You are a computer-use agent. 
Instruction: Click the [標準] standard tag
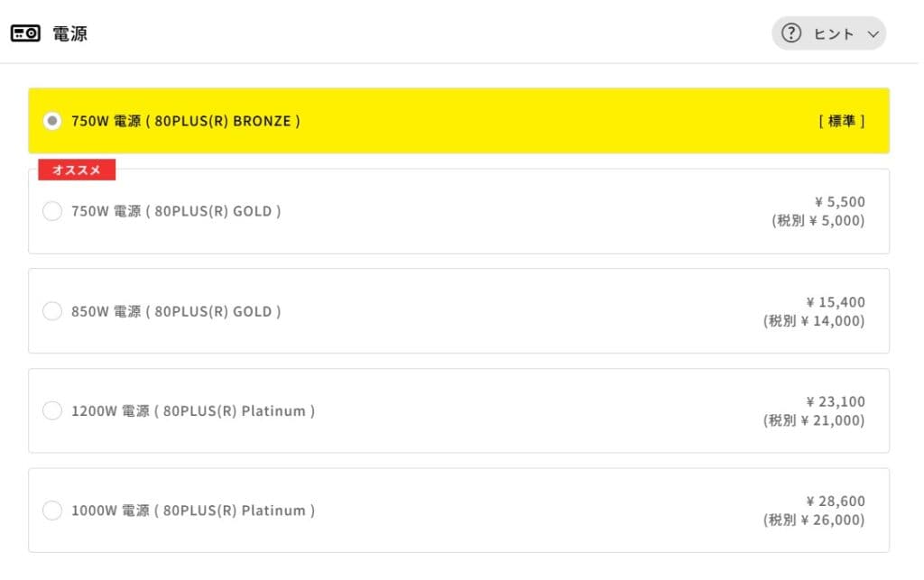click(x=841, y=120)
